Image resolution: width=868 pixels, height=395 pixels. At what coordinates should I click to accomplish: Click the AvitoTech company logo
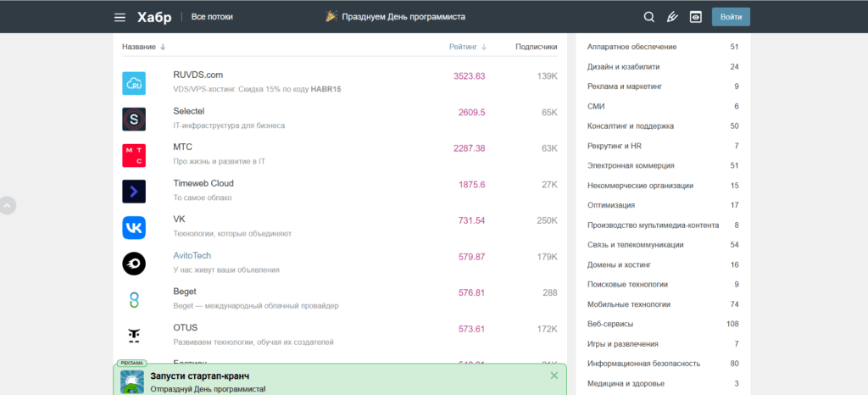point(134,264)
